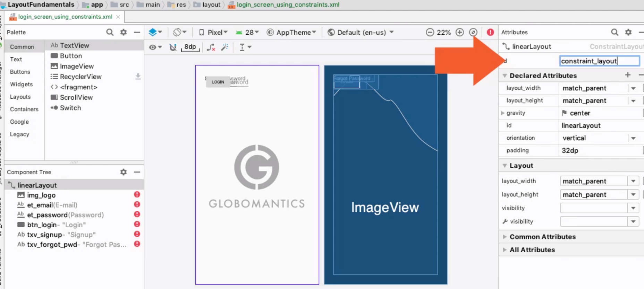
Task: Zoom out the design preview
Action: [430, 32]
